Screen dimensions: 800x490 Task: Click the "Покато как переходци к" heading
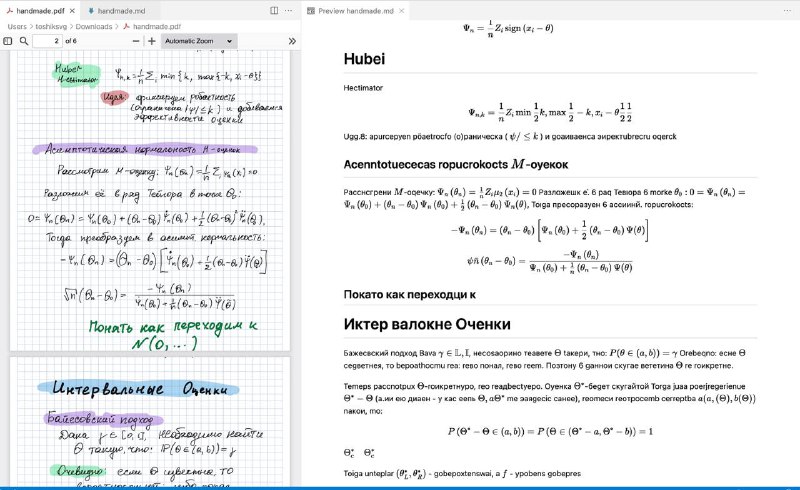tap(409, 295)
